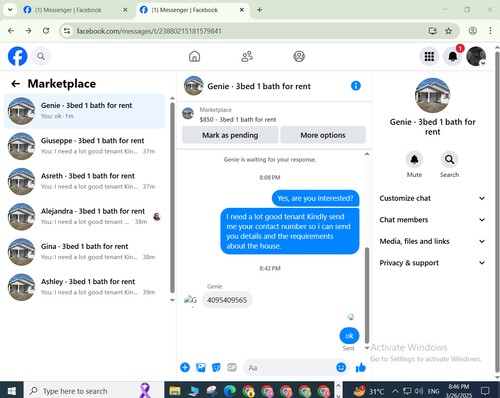Open Facebook search magnifier icon
Viewport: 500px width, 398px height.
[41, 56]
